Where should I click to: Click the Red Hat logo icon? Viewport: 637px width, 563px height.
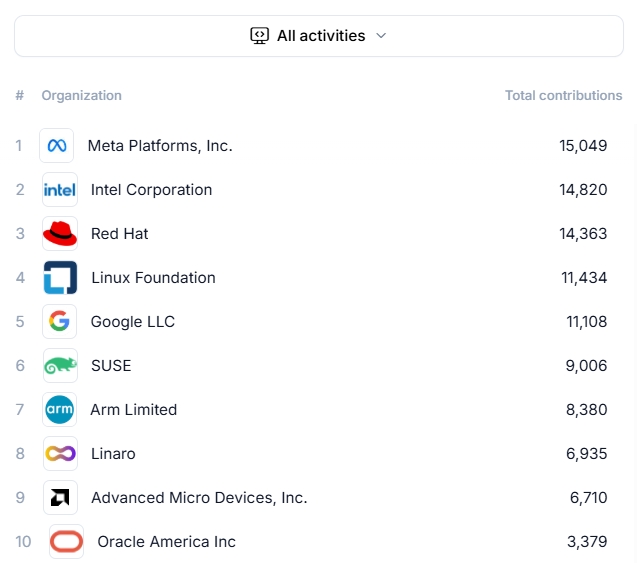point(60,234)
